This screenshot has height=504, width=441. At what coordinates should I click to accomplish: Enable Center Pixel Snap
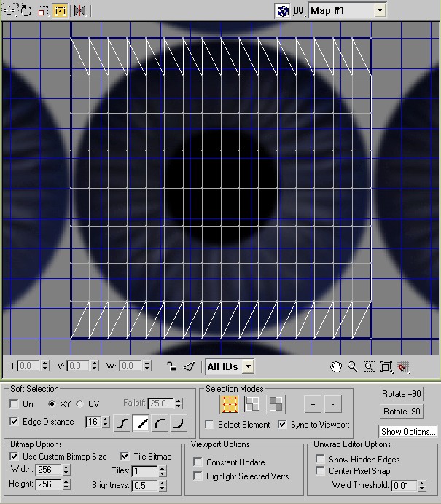tap(320, 471)
